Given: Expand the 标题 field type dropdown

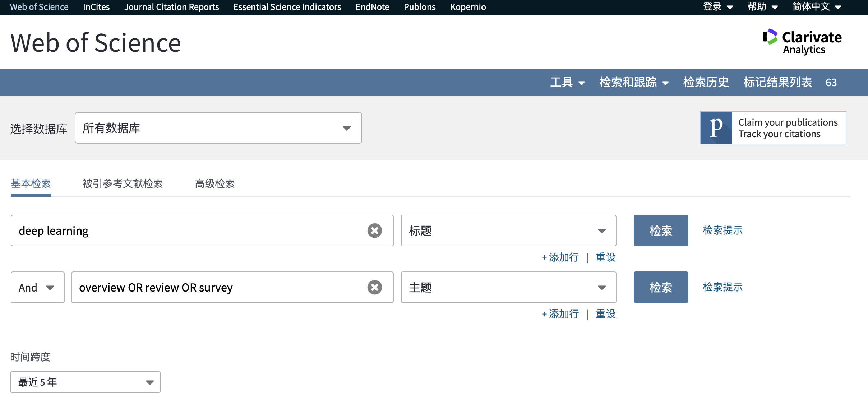Looking at the screenshot, I should 508,231.
